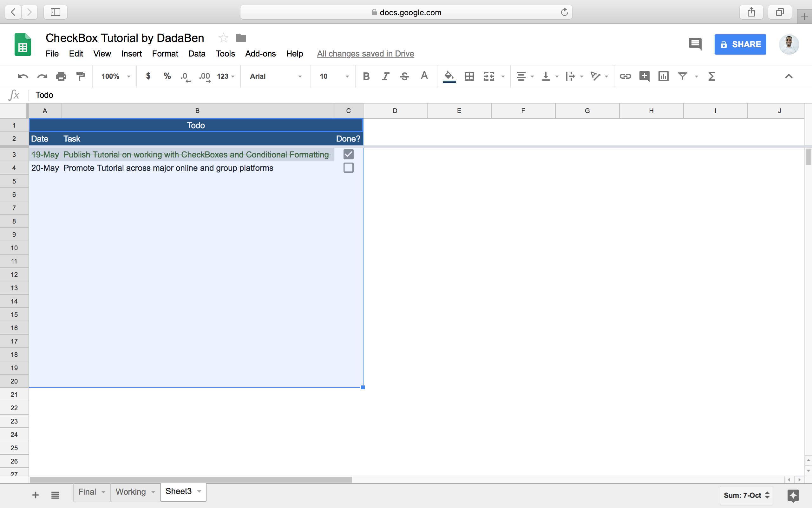The height and width of the screenshot is (508, 812).
Task: Open the Arial font dropdown
Action: coord(275,76)
